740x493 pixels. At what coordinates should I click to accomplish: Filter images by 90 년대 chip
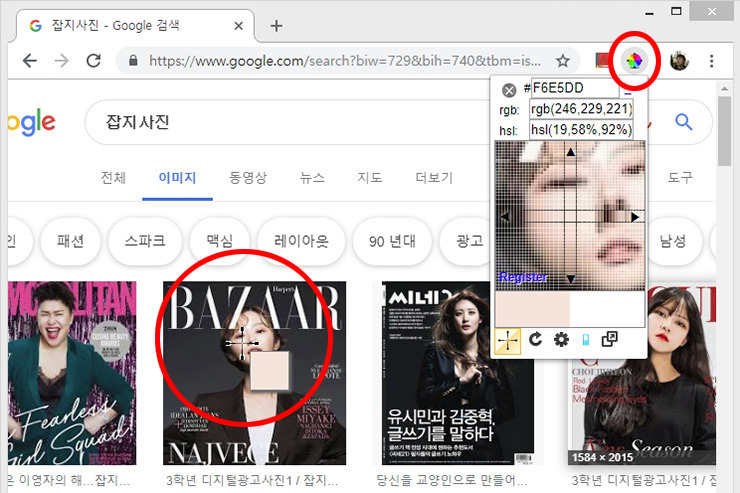392,242
